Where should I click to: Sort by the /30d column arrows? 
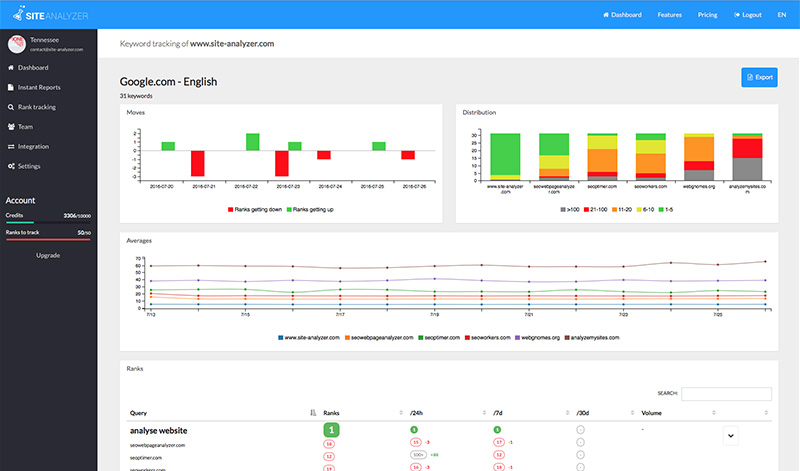click(632, 413)
